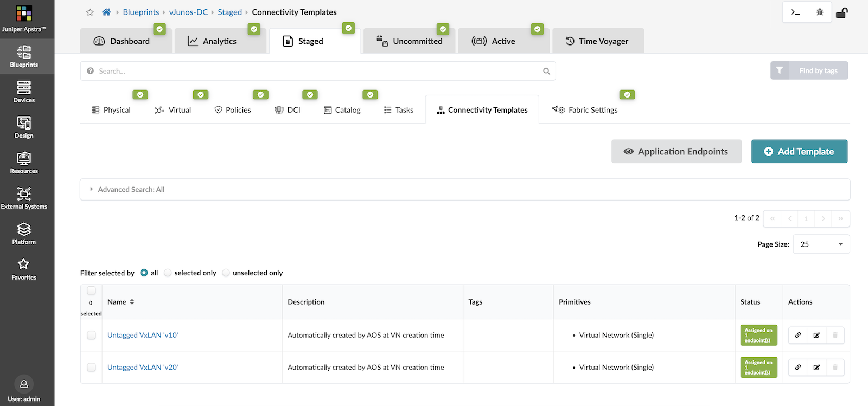868x406 pixels.
Task: Star this page as favorite in breadcrumb
Action: tap(90, 12)
